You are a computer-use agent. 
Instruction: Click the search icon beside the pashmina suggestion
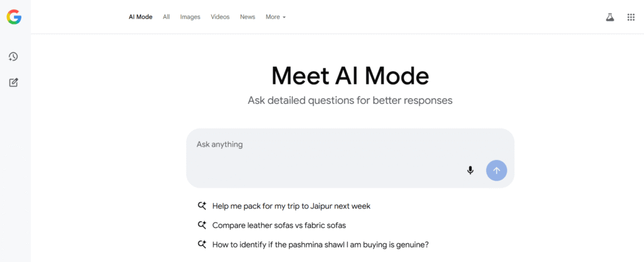coord(202,244)
